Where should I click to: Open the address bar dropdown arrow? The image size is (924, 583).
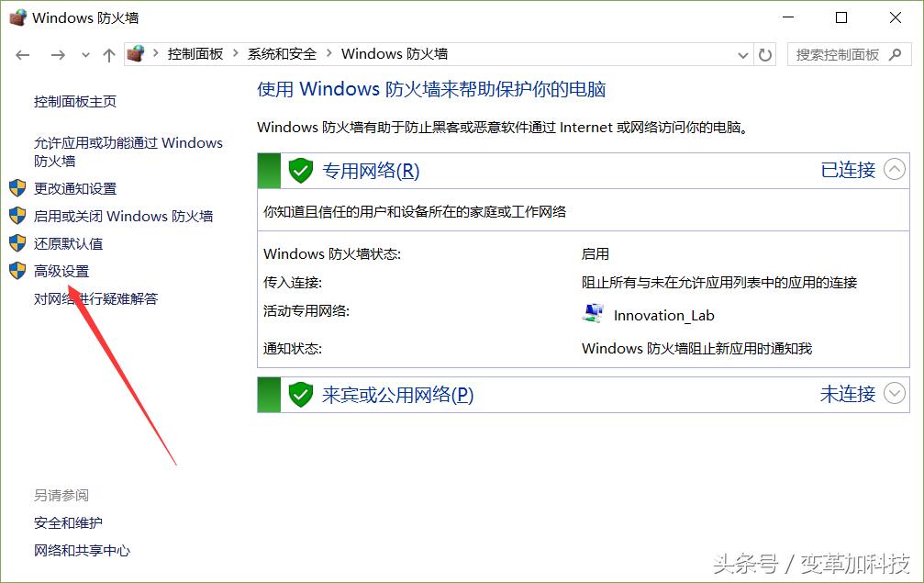(x=743, y=54)
